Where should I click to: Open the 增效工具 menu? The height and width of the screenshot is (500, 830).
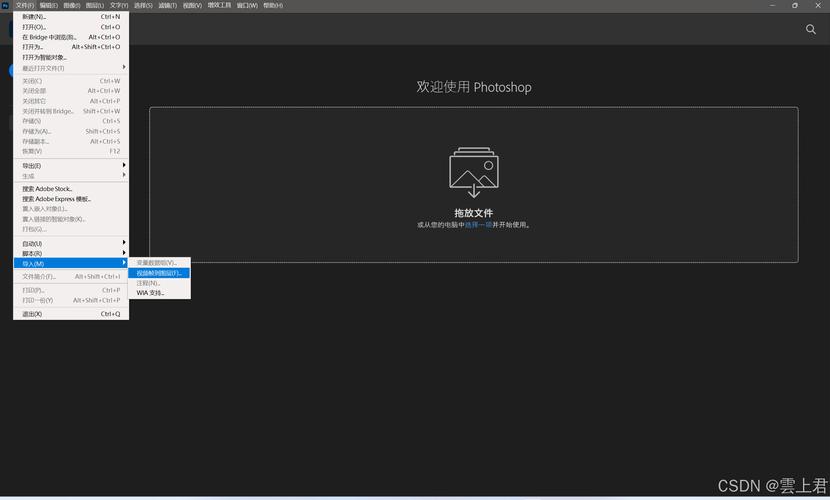click(219, 5)
